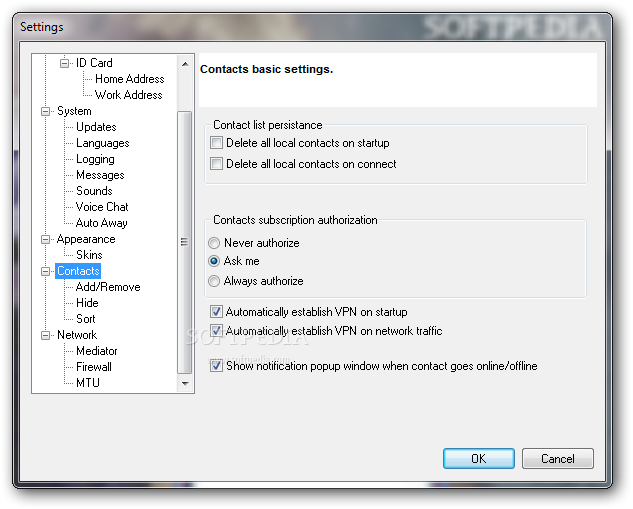
Task: Open MTU network settings
Action: pos(88,383)
